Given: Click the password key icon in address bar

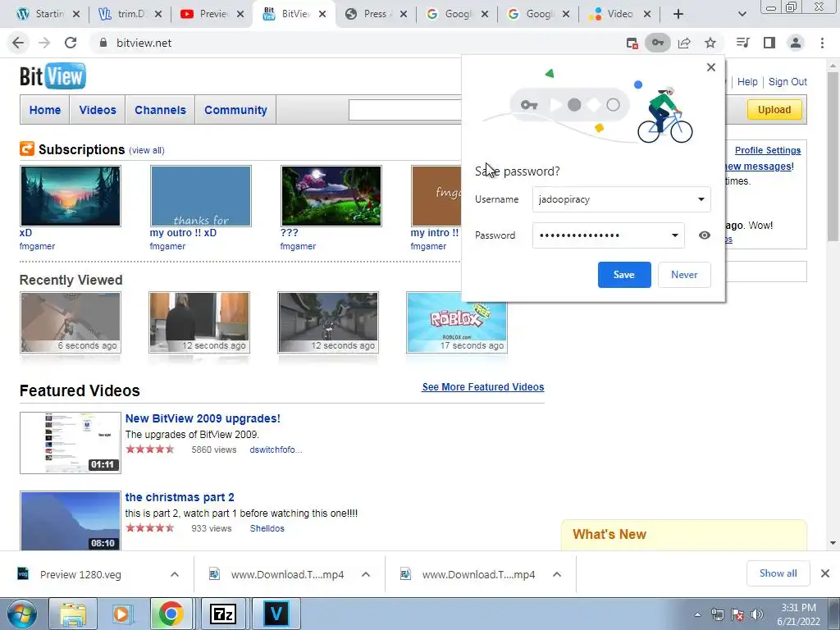Looking at the screenshot, I should pyautogui.click(x=657, y=43).
